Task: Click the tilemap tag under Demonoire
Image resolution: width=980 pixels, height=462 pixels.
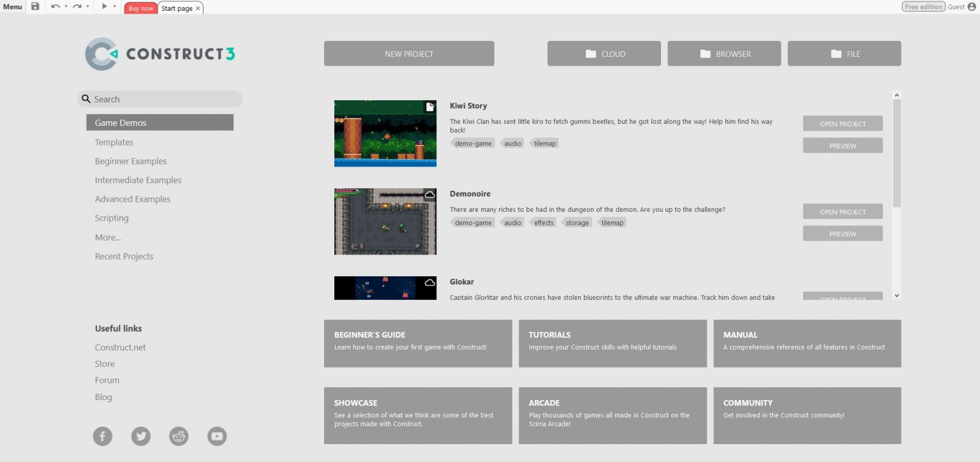Action: coord(612,223)
